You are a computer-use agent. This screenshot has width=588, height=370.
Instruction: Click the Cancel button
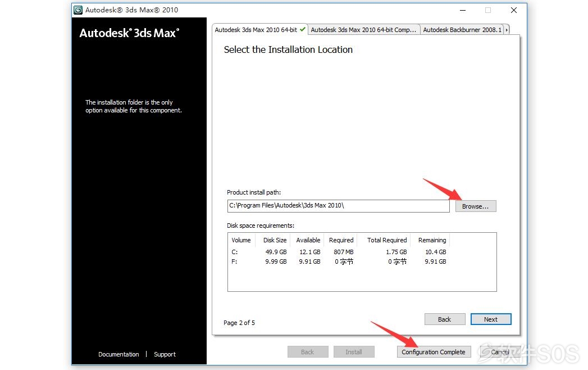pyautogui.click(x=500, y=352)
